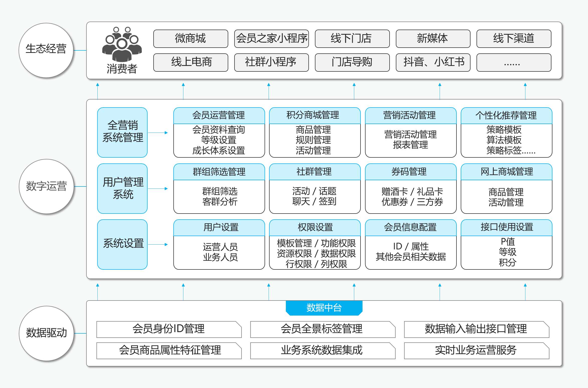Select the 会员信息配置 card header
This screenshot has height=388, width=588.
[x=411, y=228]
